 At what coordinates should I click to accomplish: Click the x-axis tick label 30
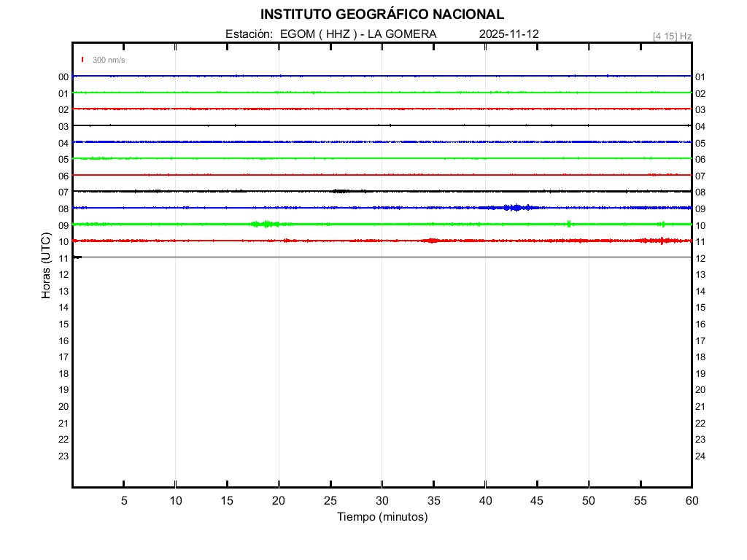(382, 500)
